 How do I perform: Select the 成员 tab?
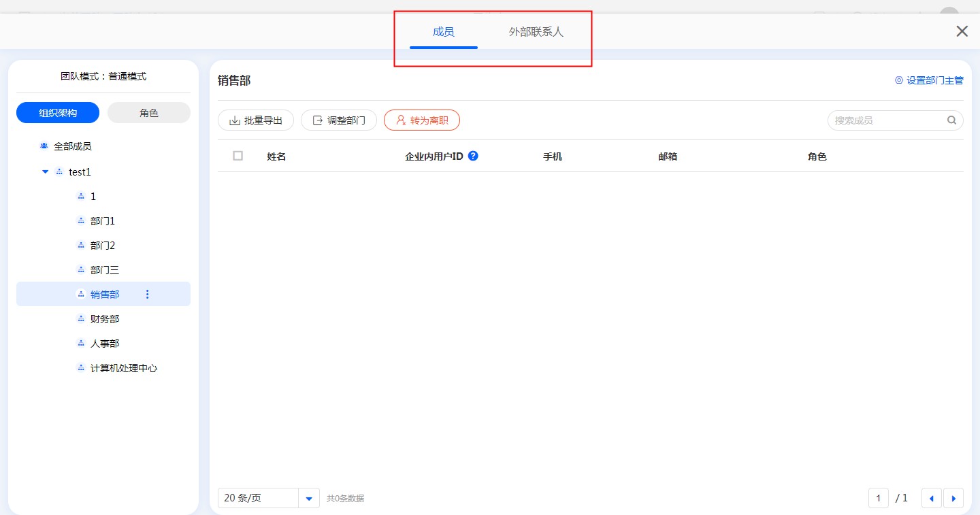443,32
